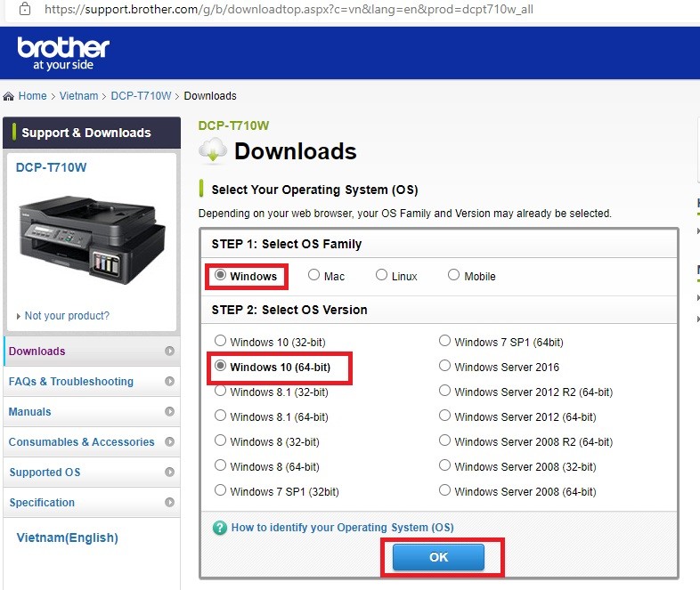Choose Windows 7 SP1 (32bit)
This screenshot has height=590, width=700.
[x=220, y=490]
